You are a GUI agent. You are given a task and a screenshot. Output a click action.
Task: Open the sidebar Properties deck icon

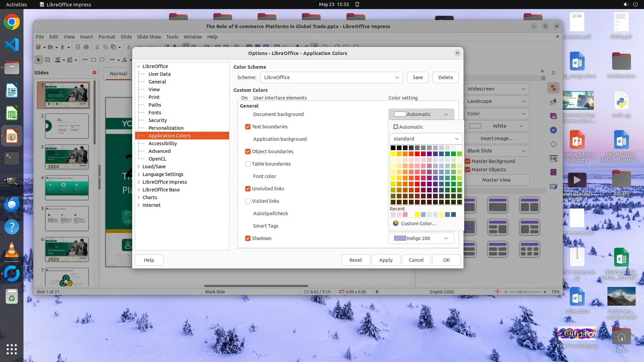553,88
